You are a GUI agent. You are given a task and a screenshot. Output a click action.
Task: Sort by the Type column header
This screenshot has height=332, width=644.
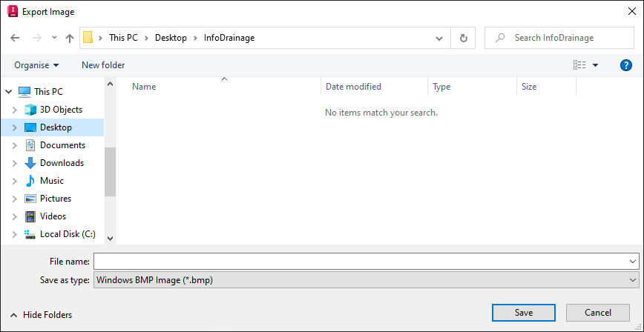[441, 87]
